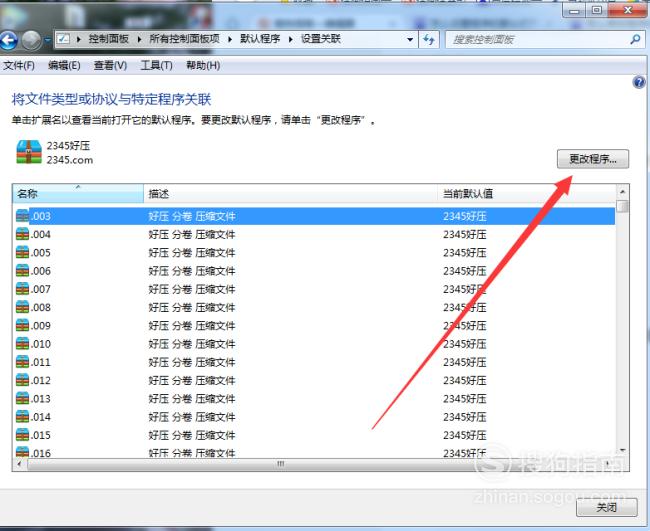Viewport: 650px width, 531px height.
Task: Select the .013 extension row
Action: pyautogui.click(x=314, y=398)
